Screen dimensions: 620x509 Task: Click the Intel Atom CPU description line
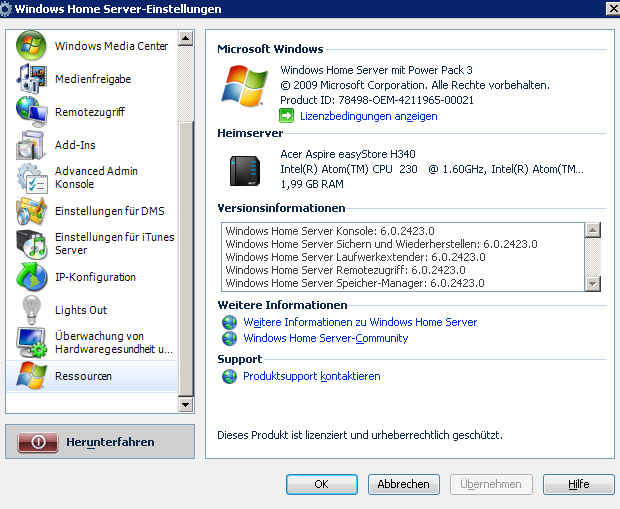click(432, 169)
